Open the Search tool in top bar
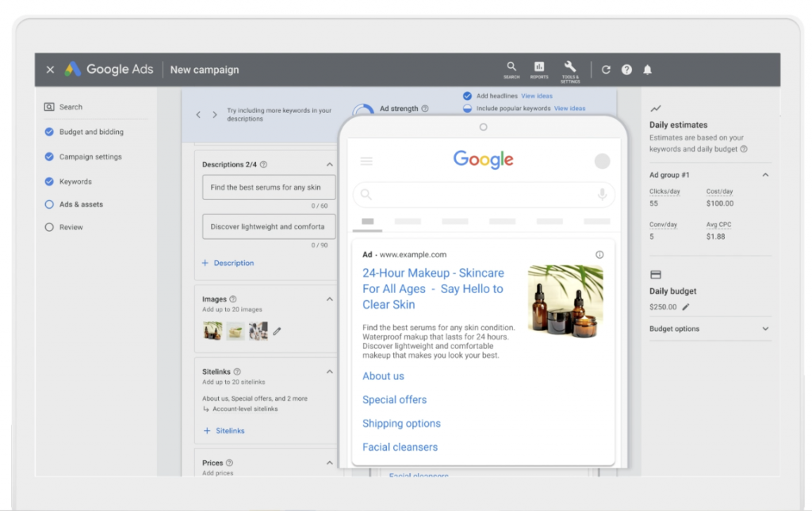Screen dimensions: 812x511 coord(511,69)
